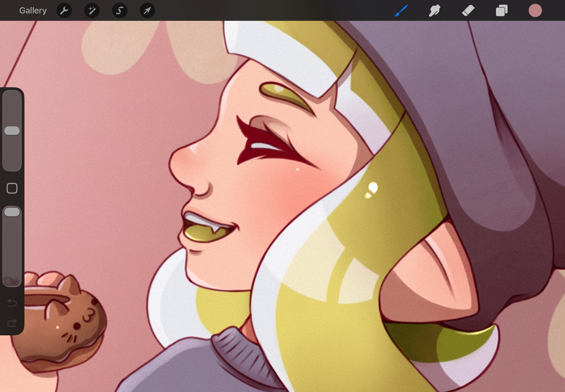Return to the Gallery
Image resolution: width=565 pixels, height=392 pixels.
click(x=33, y=11)
